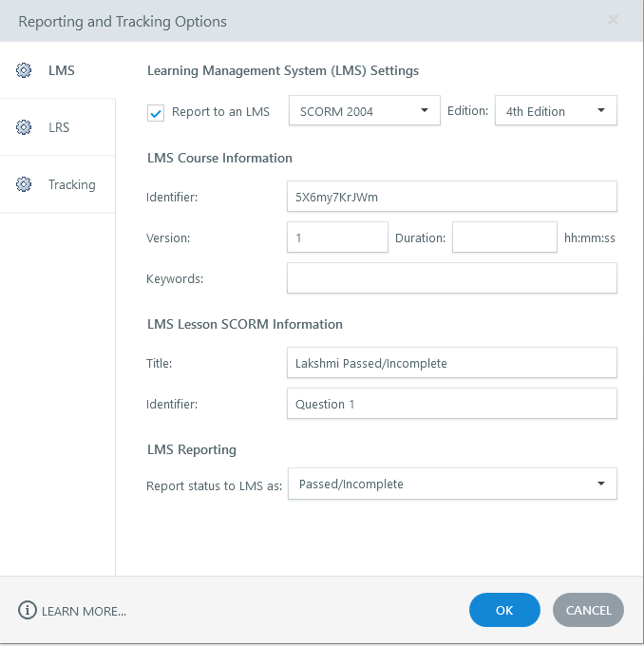The image size is (644, 646).
Task: Focus the Duration input field
Action: 503,237
